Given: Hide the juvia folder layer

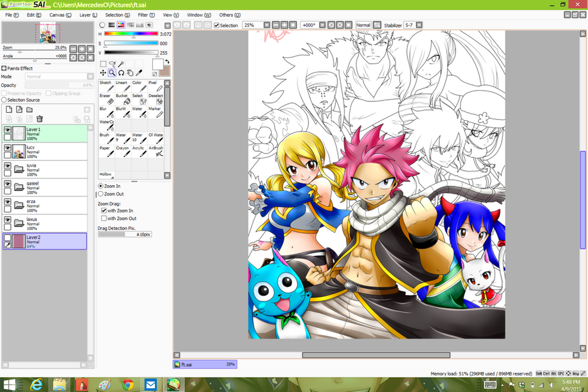Looking at the screenshot, I should tap(7, 166).
